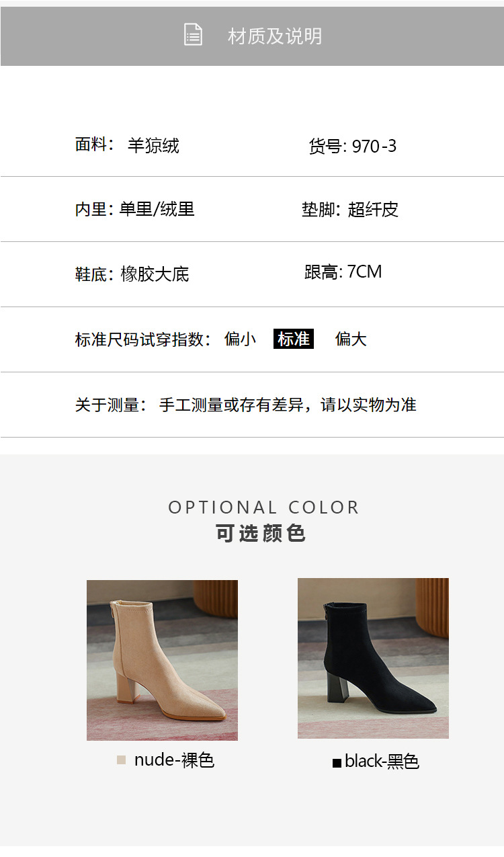The width and height of the screenshot is (504, 857).
Task: Click the nude color swatch square
Action: coord(121,760)
